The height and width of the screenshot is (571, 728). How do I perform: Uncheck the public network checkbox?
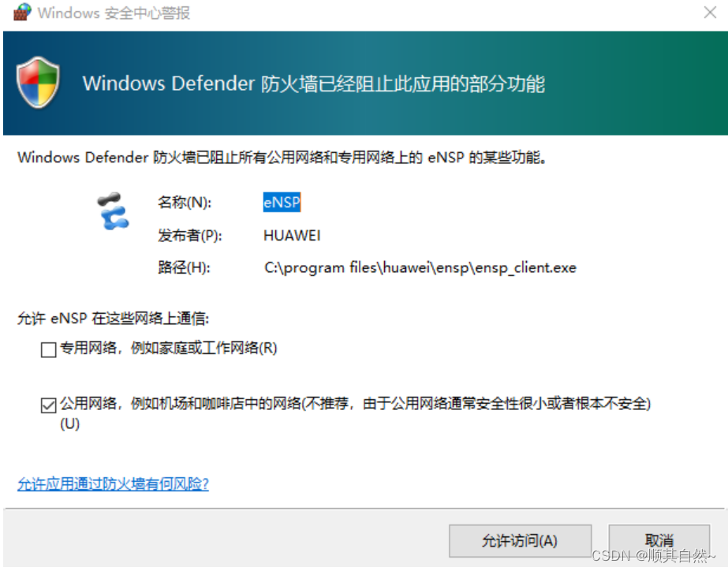tap(48, 405)
